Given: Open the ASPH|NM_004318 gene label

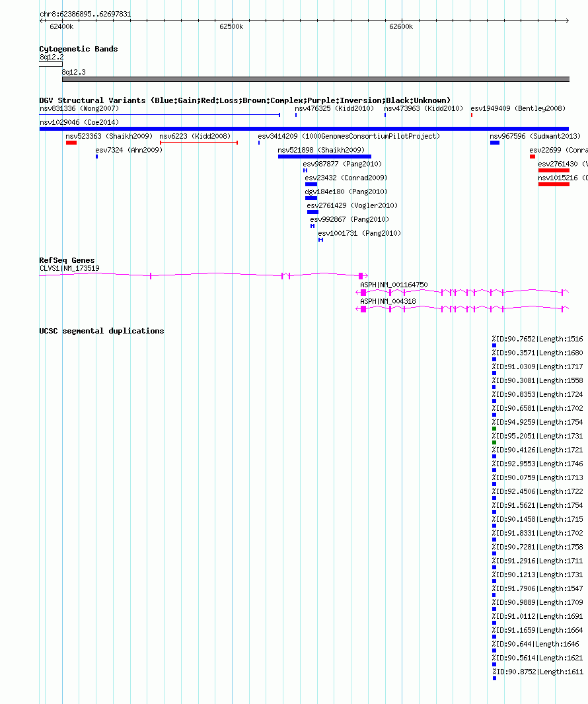Looking at the screenshot, I should (x=388, y=302).
